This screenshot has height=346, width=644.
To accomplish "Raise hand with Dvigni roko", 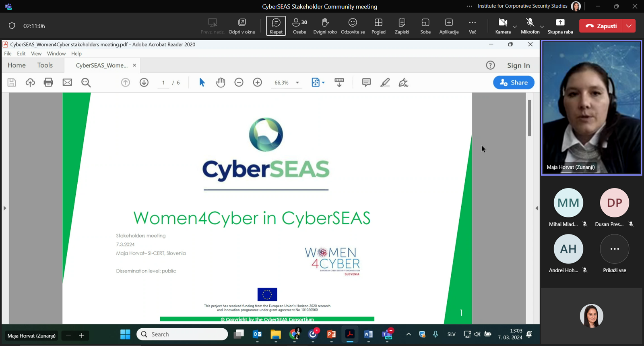I will click(325, 26).
